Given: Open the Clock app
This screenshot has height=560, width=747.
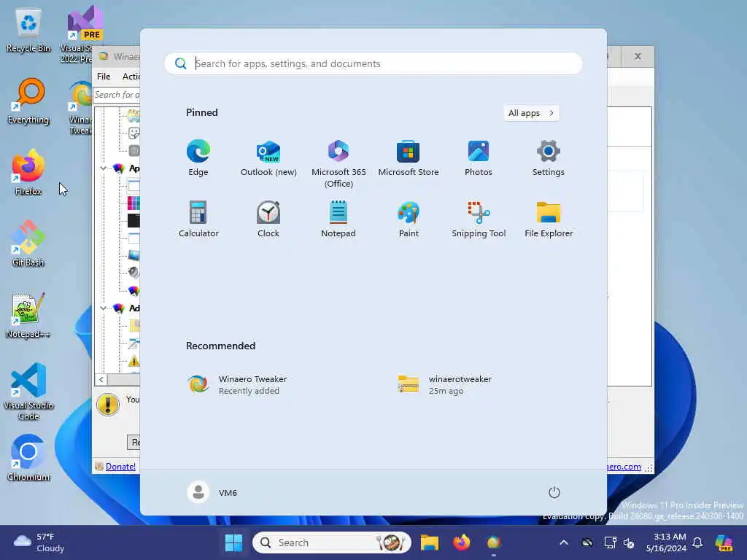Looking at the screenshot, I should (x=268, y=219).
